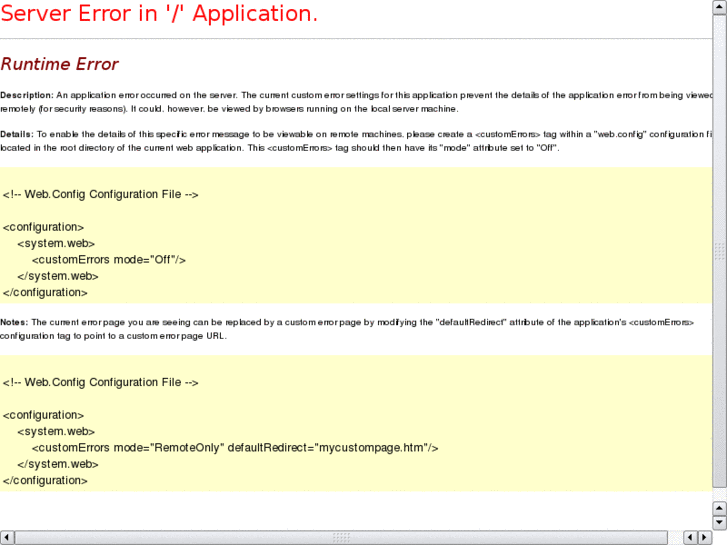The width and height of the screenshot is (727, 545).
Task: Click "<system.web>" opening tag above the RemoteOnly line
Action: pos(56,431)
